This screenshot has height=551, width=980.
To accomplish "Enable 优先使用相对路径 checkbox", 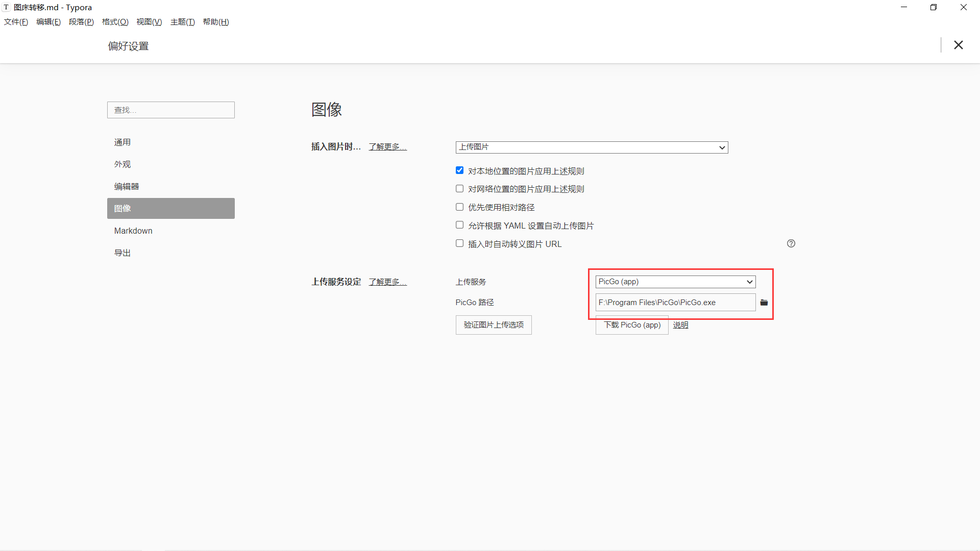I will (459, 207).
